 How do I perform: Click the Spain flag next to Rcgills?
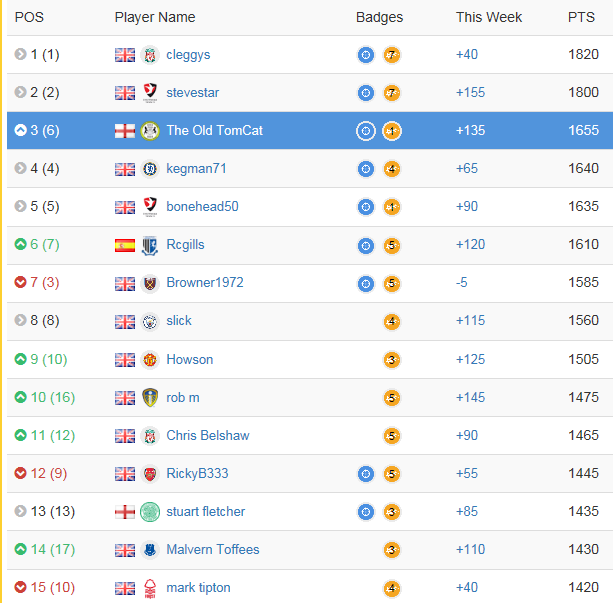coord(125,245)
